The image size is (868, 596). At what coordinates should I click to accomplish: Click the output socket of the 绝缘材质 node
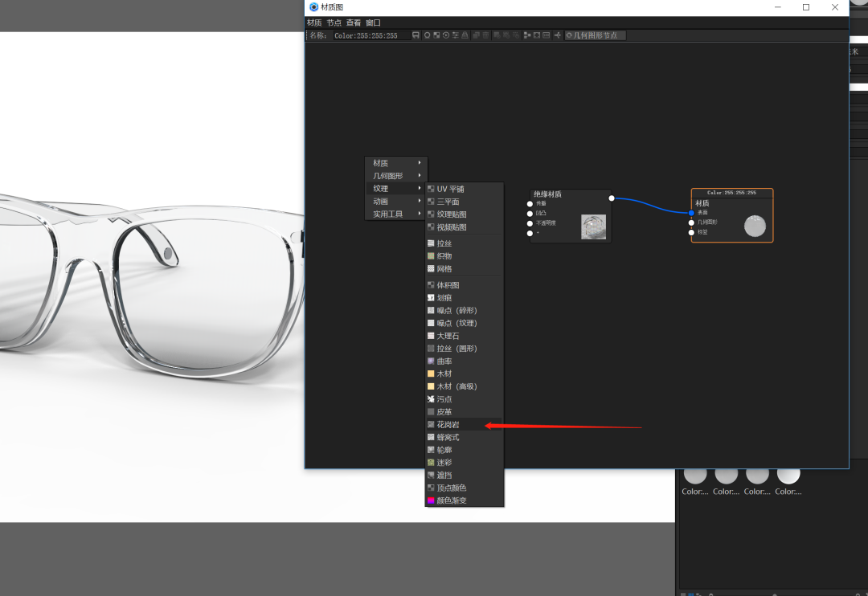[x=612, y=198]
